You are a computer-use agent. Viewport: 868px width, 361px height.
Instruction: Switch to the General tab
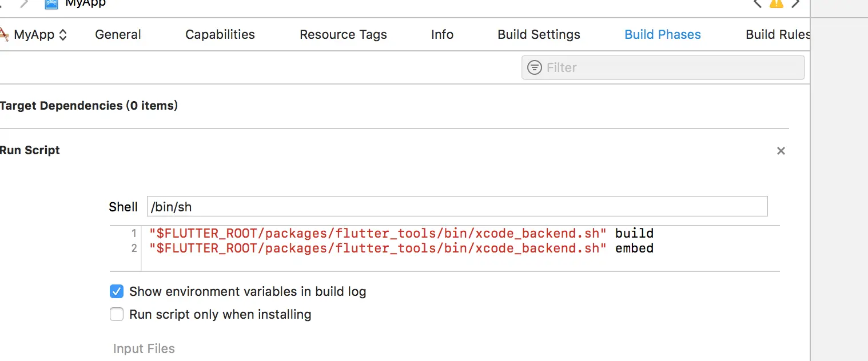pos(118,35)
